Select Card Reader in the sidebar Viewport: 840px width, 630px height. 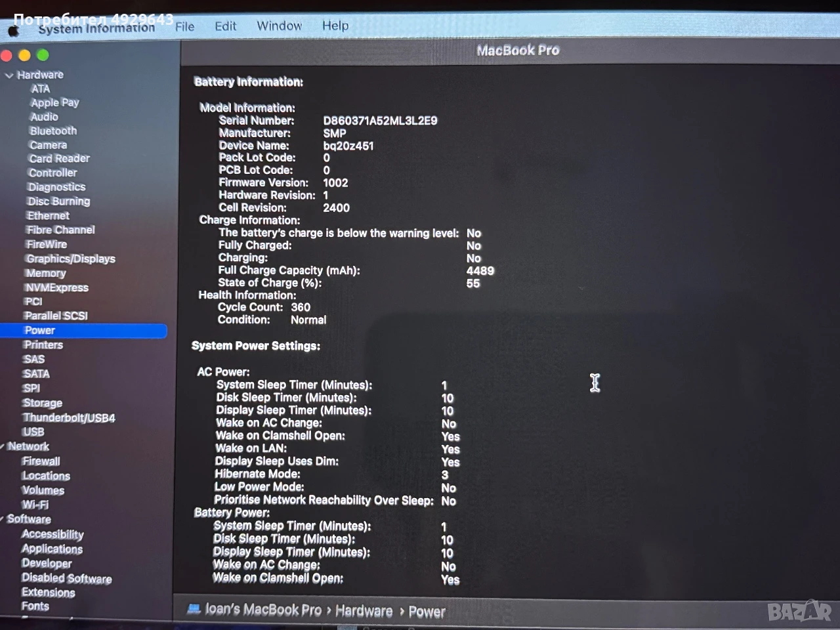59,158
